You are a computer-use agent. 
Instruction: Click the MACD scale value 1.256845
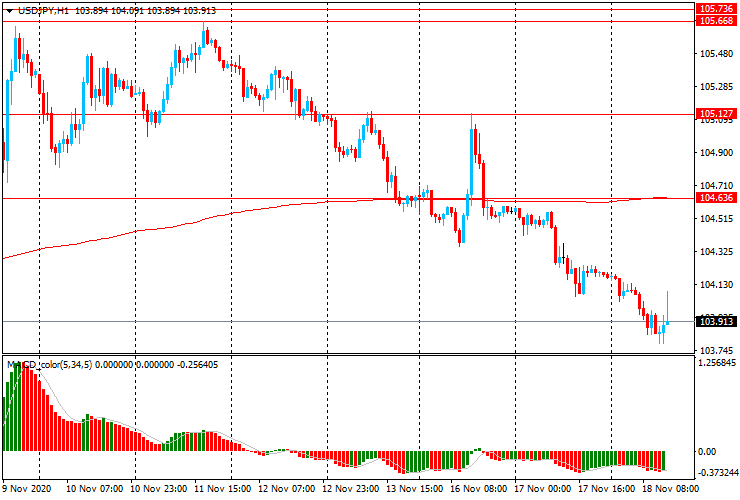[717, 363]
